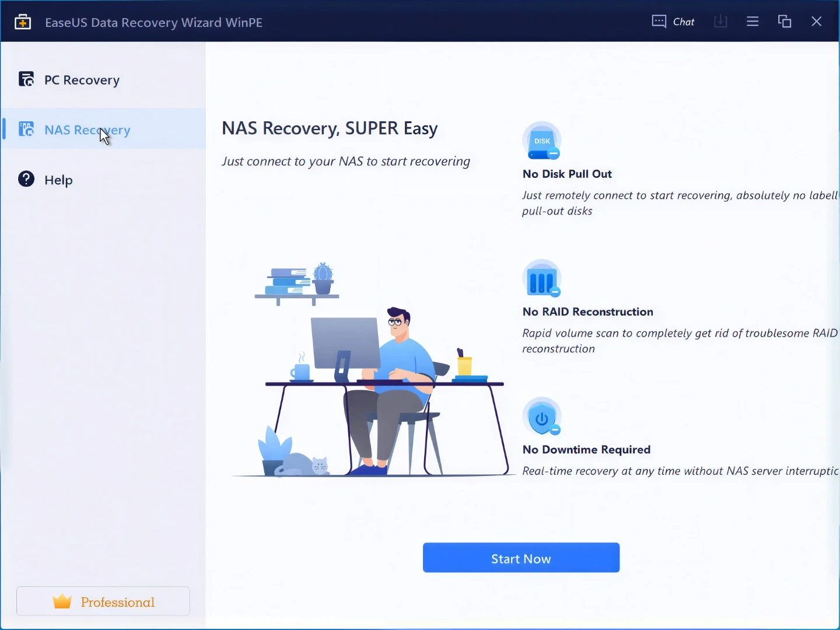Click the crown icon beside Professional
This screenshot has width=840, height=630.
tap(62, 601)
